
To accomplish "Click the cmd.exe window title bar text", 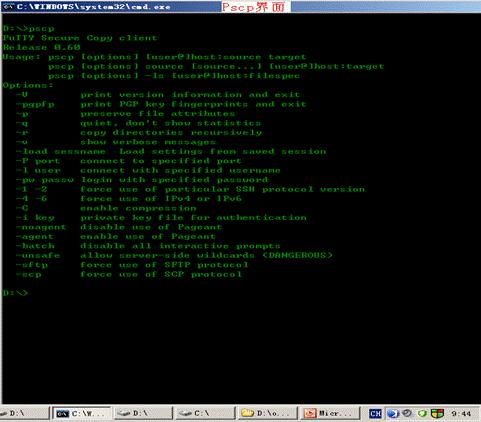I will point(94,7).
